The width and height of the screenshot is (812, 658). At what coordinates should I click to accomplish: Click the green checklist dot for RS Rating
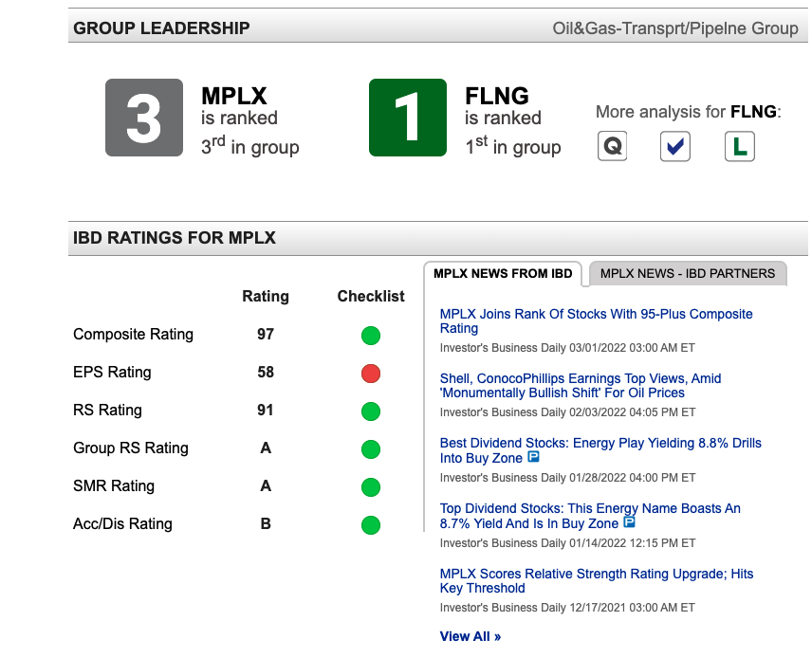(371, 411)
